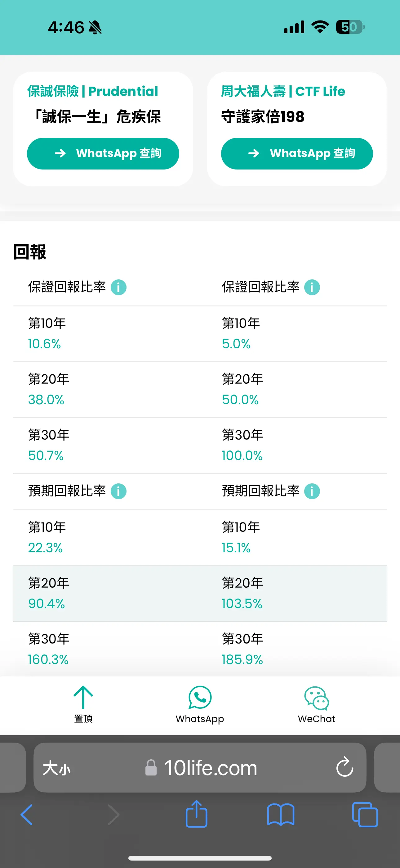Tap Safari forward arrow

[x=113, y=815]
